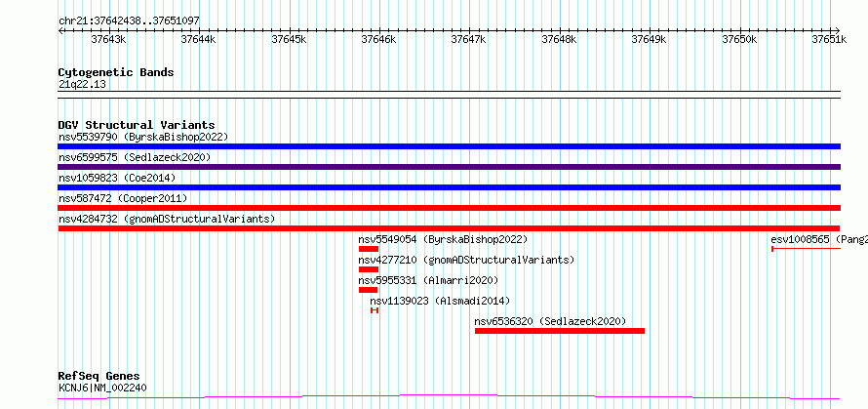Open nsv4284732 (gnomADStructuralVariants) label
Screen dimensions: 868x409
(167, 219)
